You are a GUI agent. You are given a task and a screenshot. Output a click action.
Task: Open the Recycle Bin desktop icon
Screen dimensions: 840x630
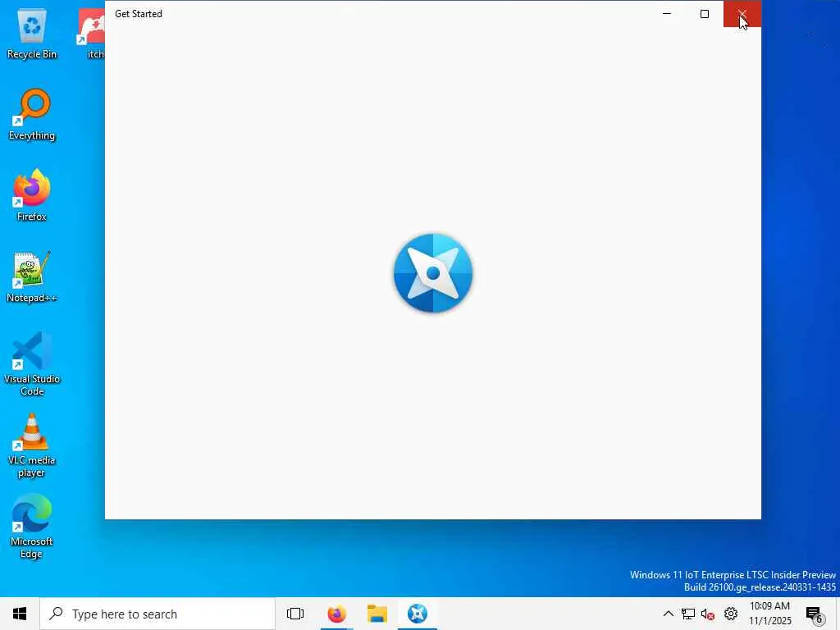point(32,33)
